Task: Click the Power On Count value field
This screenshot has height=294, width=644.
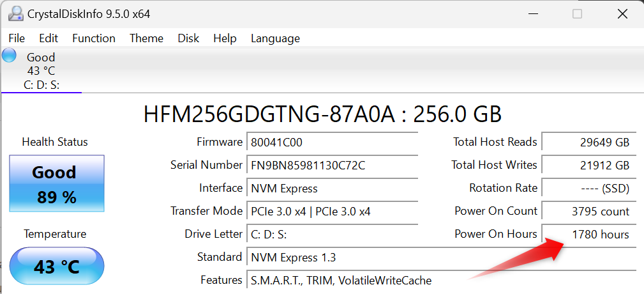Action: click(588, 212)
